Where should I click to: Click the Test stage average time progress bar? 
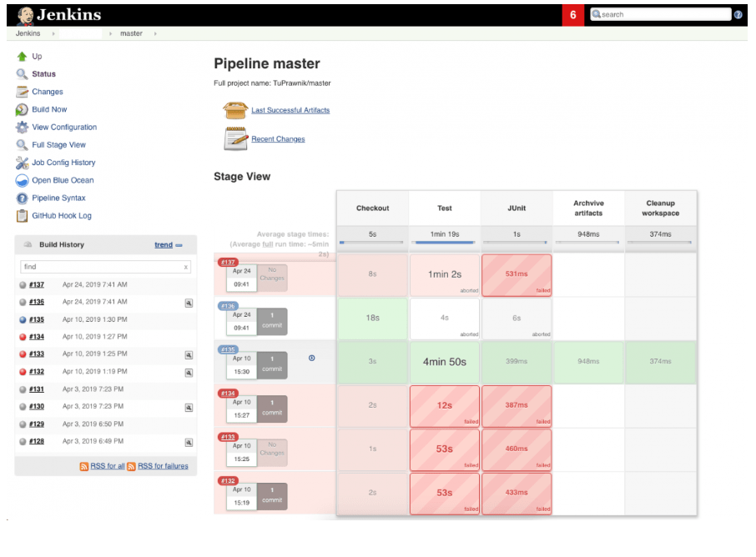[x=445, y=243]
